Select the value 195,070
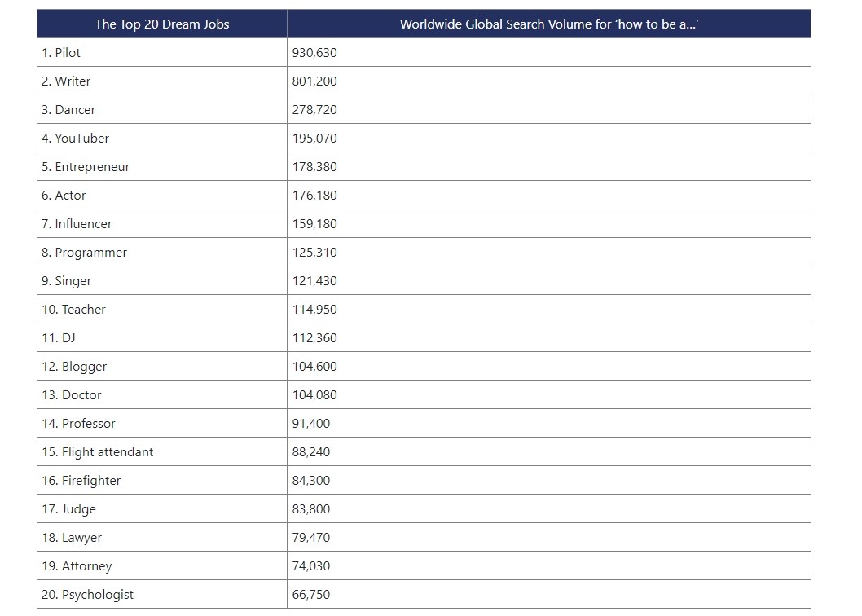This screenshot has height=616, width=862. tap(314, 139)
